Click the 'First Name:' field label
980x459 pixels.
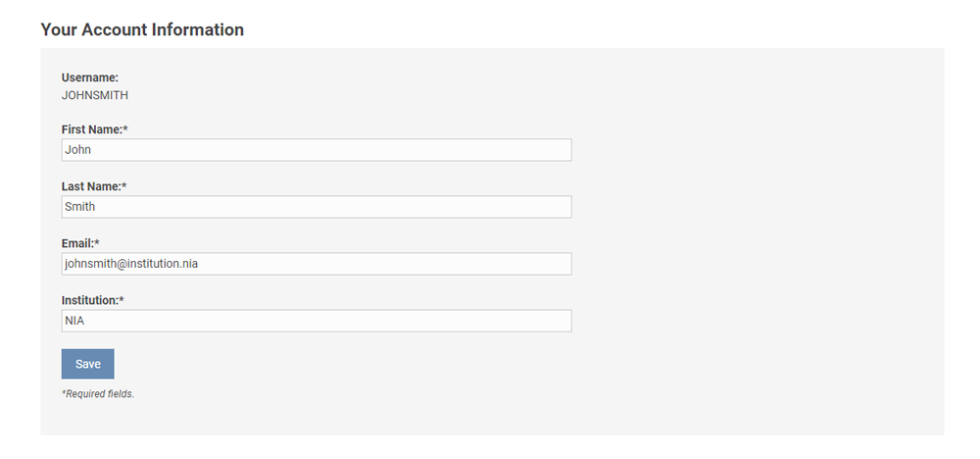click(91, 129)
